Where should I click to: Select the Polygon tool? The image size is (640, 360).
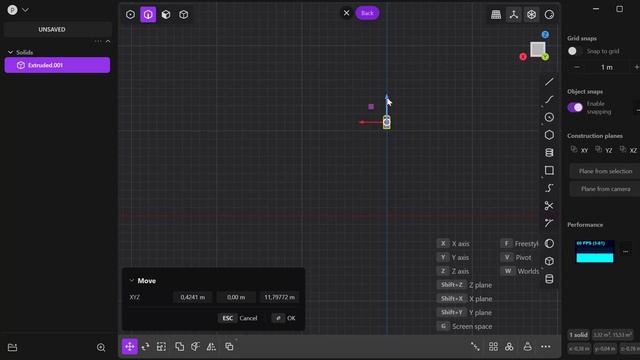(x=549, y=135)
